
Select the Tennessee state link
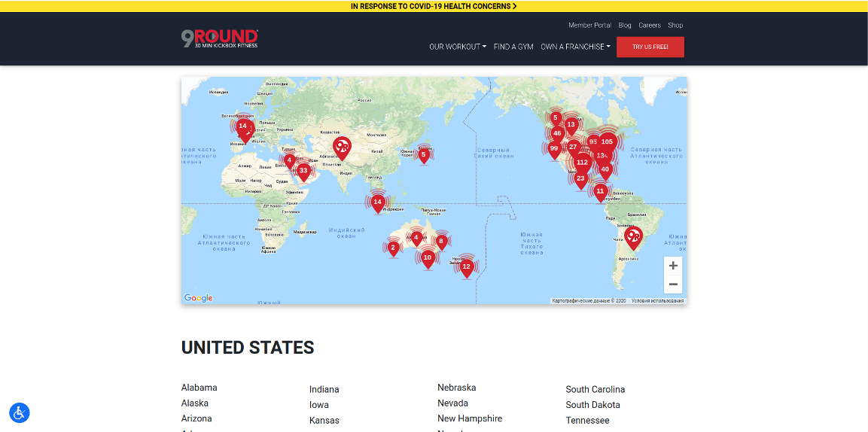[x=587, y=421]
